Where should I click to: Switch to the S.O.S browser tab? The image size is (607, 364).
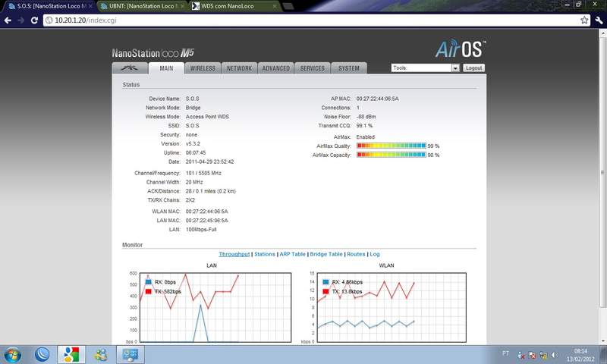(49, 6)
